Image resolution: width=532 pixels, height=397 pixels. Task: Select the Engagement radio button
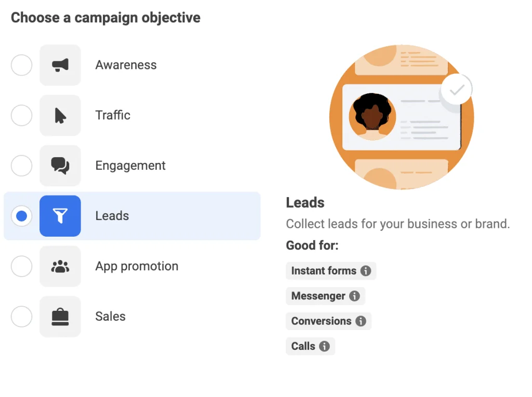coord(21,166)
